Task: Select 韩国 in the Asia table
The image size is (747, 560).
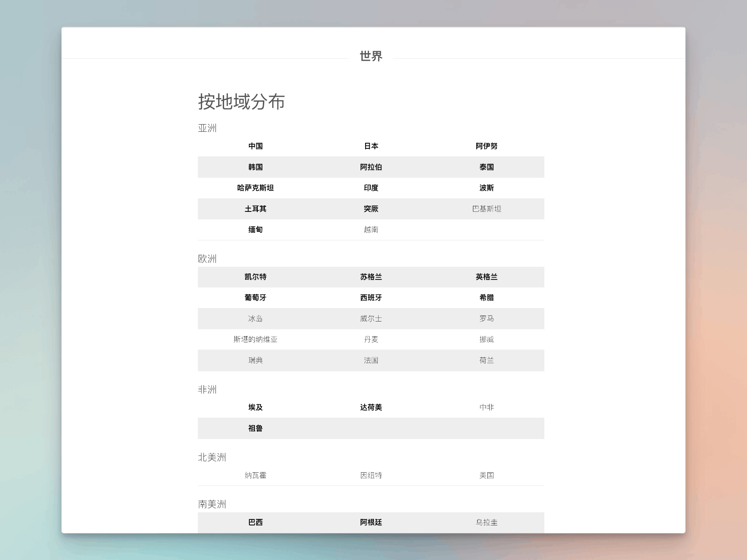Action: tap(255, 167)
